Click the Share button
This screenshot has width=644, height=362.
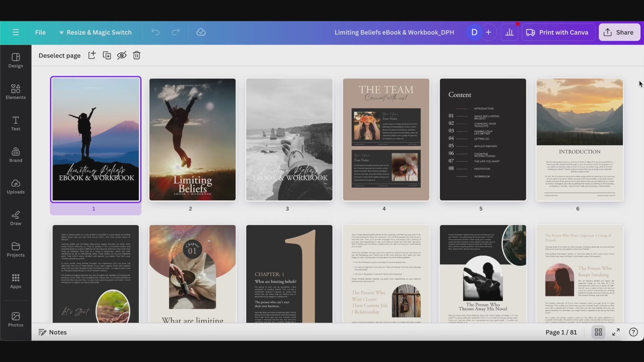pos(619,32)
